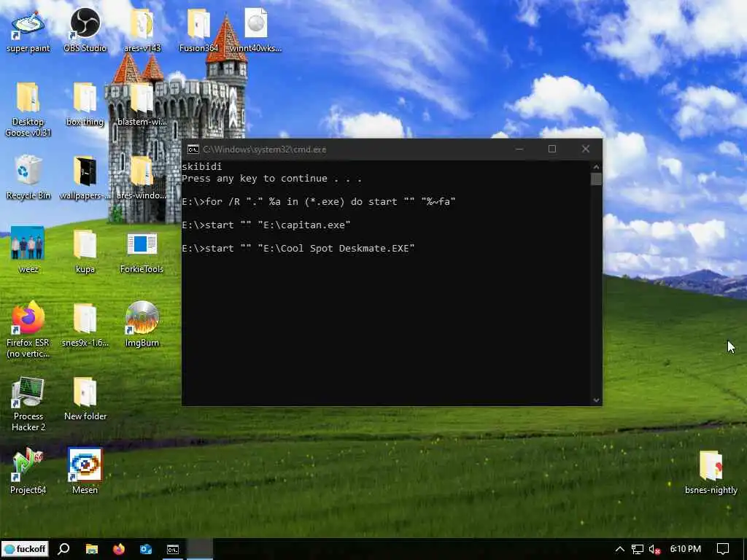Viewport: 747px width, 560px height.
Task: Open Firefox from the taskbar
Action: click(119, 549)
